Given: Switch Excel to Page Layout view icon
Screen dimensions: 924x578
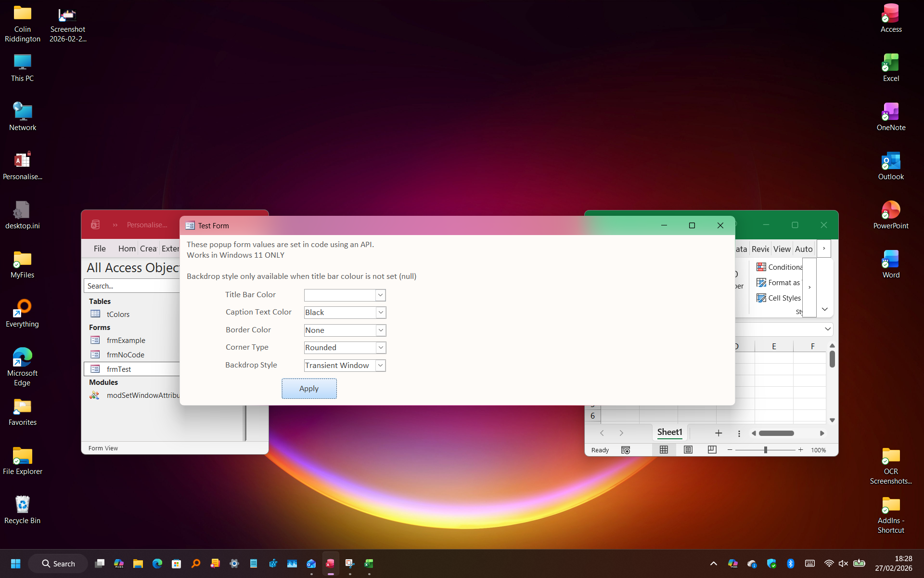Looking at the screenshot, I should (688, 449).
